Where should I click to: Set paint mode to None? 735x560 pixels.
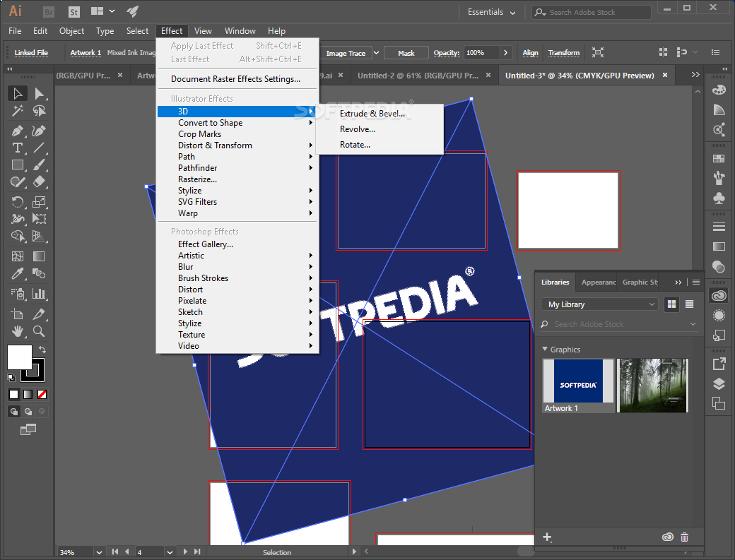tap(42, 394)
